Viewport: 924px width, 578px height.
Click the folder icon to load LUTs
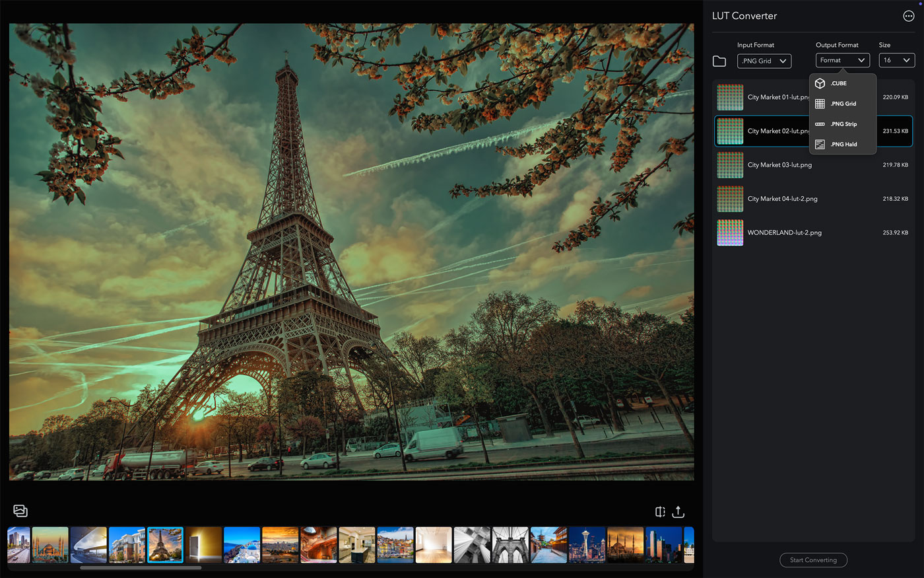point(719,61)
